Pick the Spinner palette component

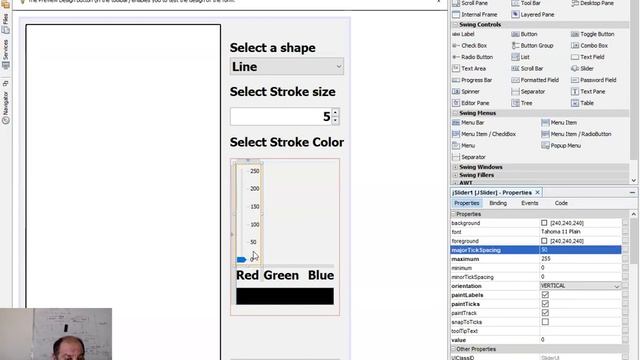[x=466, y=91]
